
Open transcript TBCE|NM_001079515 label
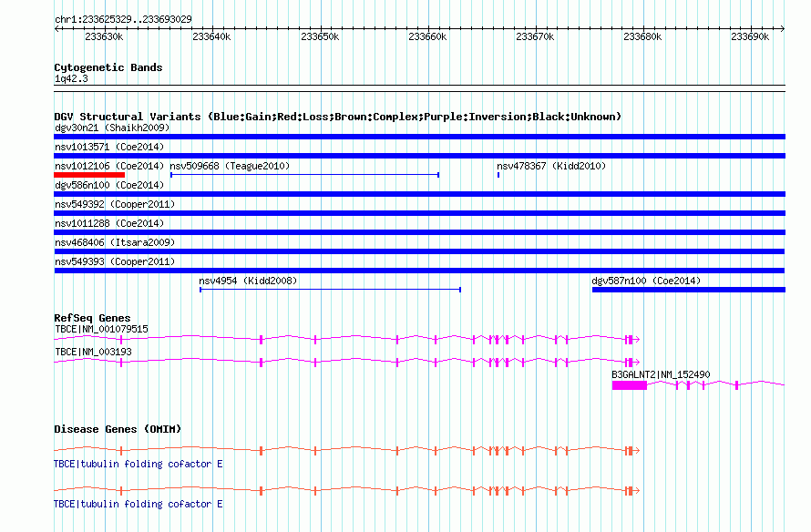pos(101,329)
